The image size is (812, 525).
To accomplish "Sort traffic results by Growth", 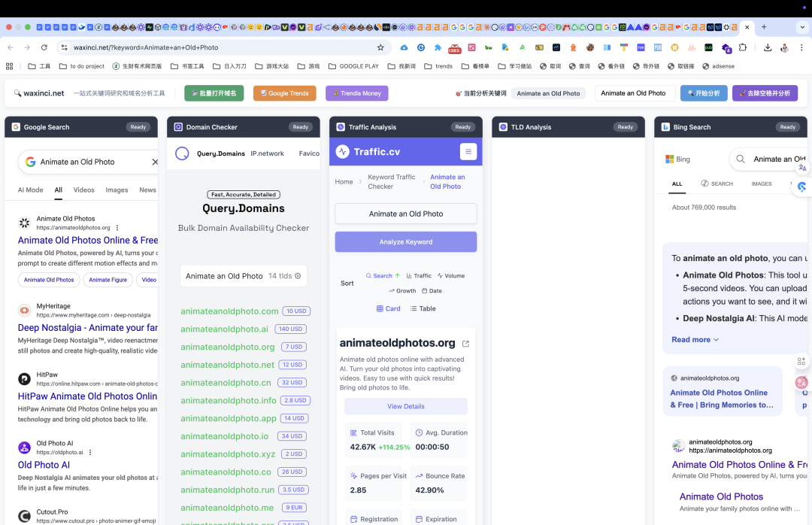I will point(402,291).
